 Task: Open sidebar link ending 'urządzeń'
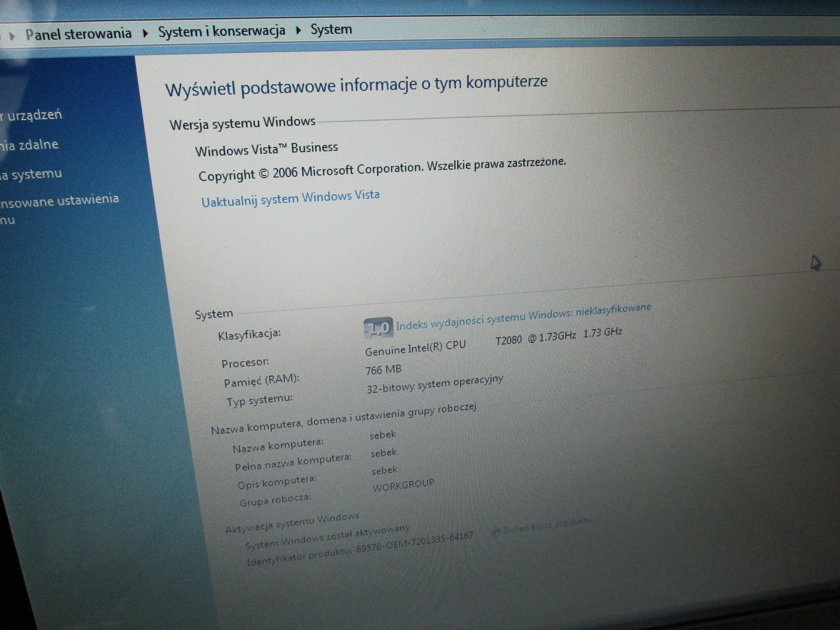pos(31,115)
